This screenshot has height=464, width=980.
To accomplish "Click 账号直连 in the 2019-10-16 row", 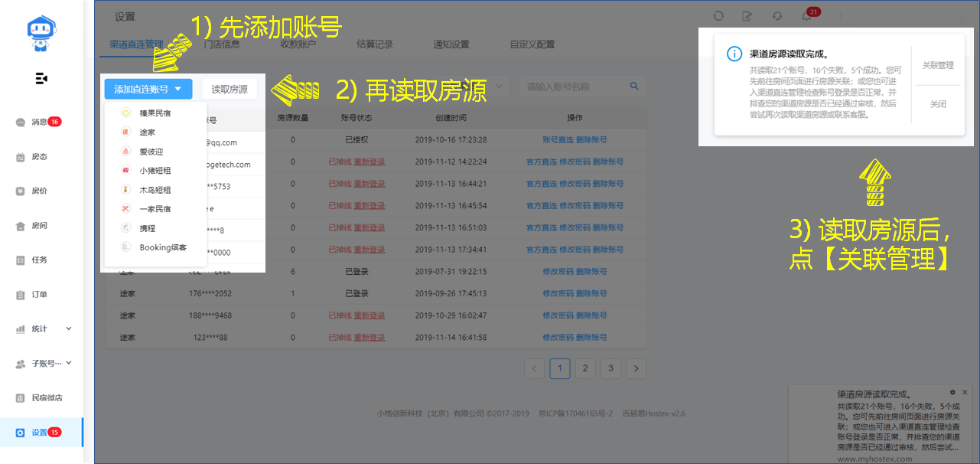I will click(558, 140).
